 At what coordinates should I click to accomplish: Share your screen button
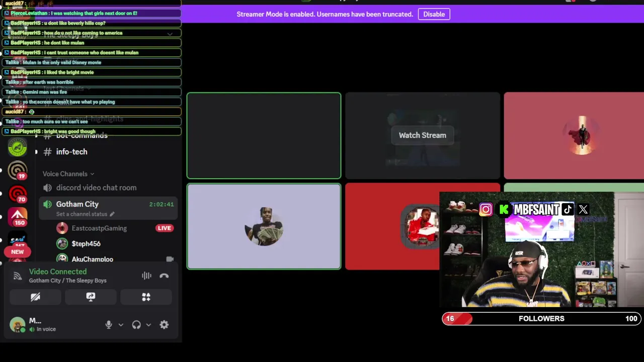pos(91,297)
